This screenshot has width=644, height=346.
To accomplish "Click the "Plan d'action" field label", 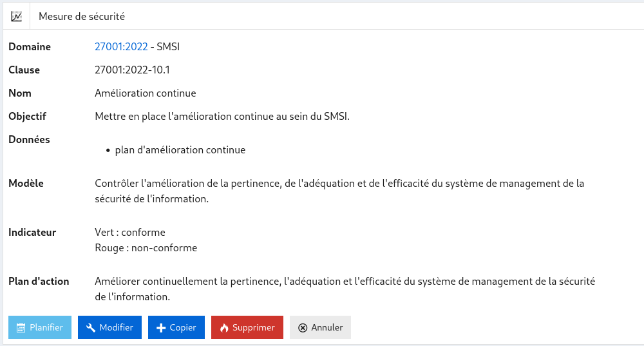I will [x=39, y=281].
